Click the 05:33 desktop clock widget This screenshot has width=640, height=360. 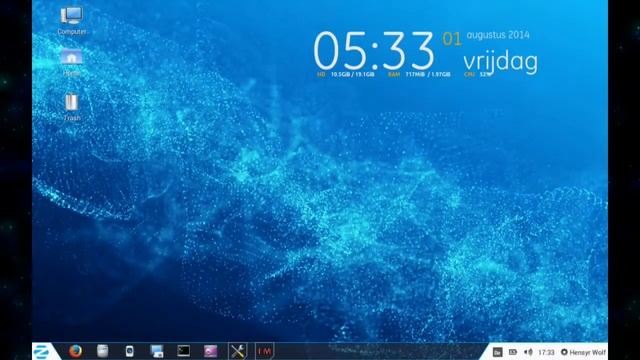(x=373, y=51)
